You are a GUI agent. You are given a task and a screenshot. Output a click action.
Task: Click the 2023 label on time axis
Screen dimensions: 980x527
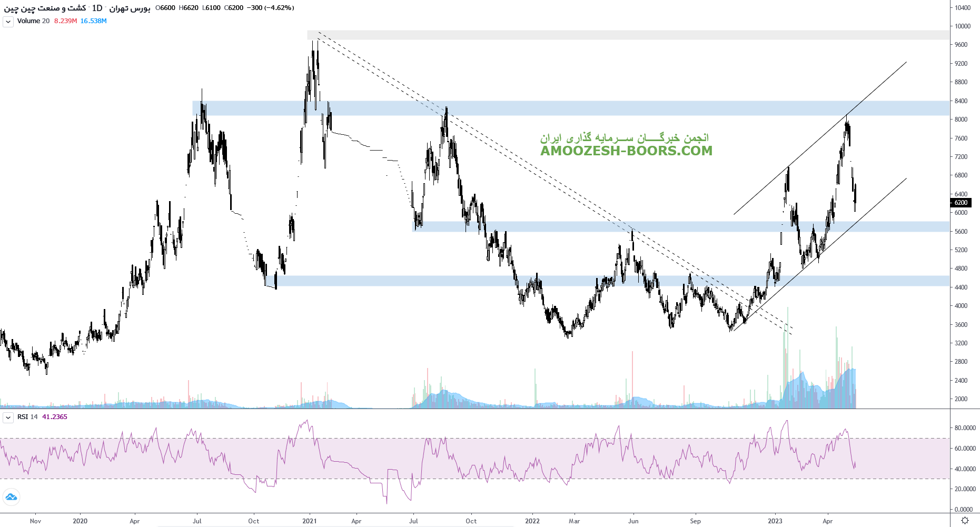point(775,521)
